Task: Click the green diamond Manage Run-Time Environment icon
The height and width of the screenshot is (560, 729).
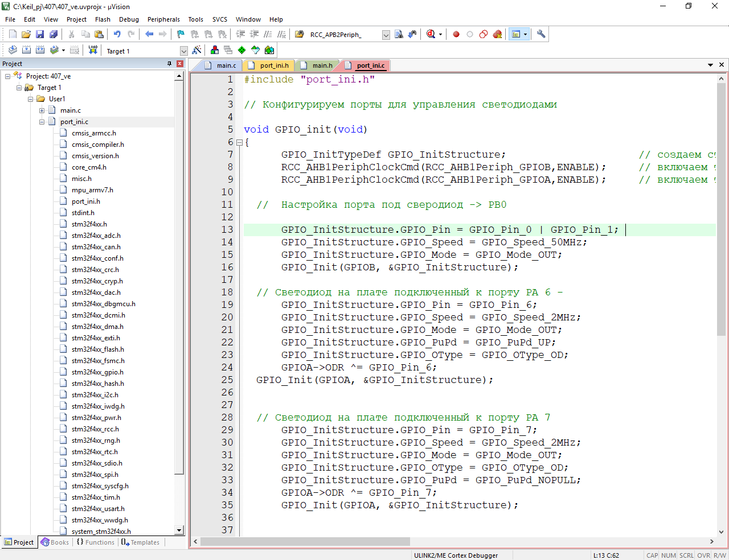Action: (x=242, y=50)
